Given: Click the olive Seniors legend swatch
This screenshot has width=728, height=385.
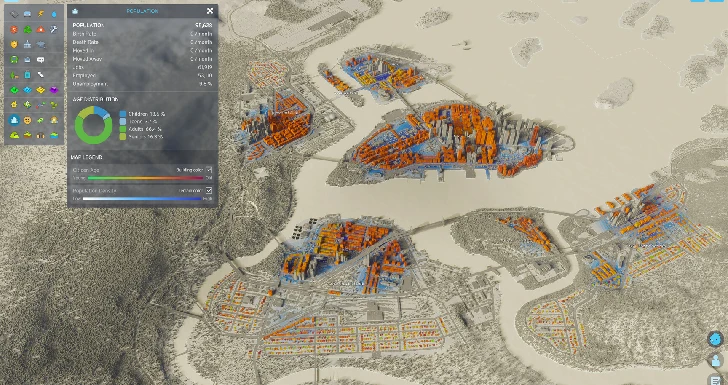Looking at the screenshot, I should pyautogui.click(x=123, y=137).
